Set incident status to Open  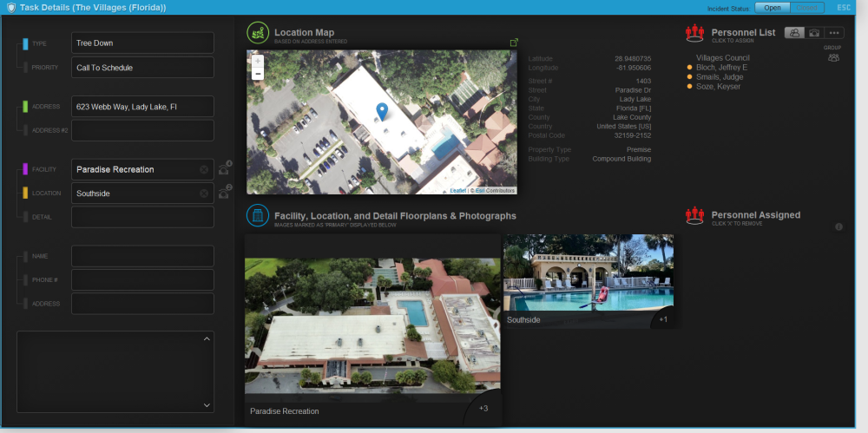pyautogui.click(x=772, y=8)
